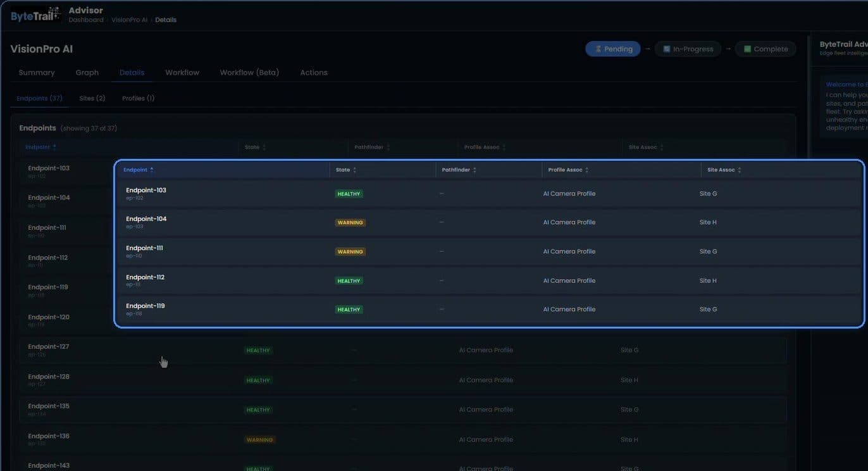Click the ByteTrail logo in the header
Image resolution: width=868 pixels, height=471 pixels.
tap(35, 15)
